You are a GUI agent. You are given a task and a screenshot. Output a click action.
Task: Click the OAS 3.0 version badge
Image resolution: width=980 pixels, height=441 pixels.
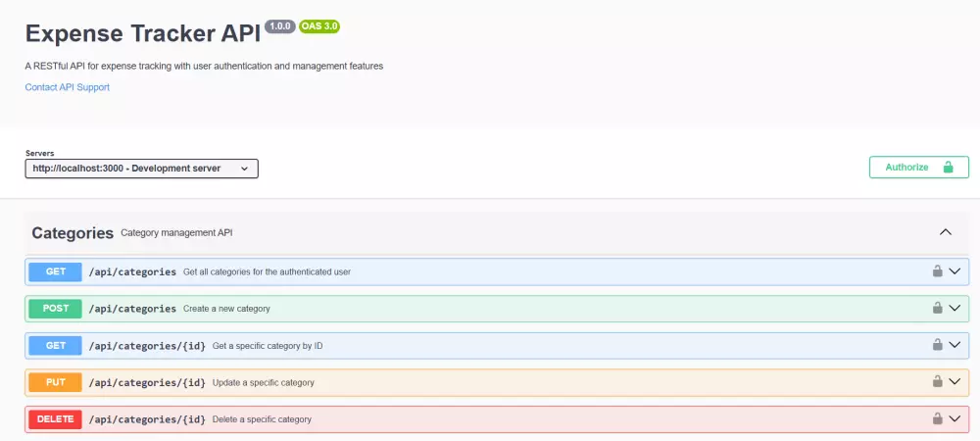pyautogui.click(x=319, y=26)
